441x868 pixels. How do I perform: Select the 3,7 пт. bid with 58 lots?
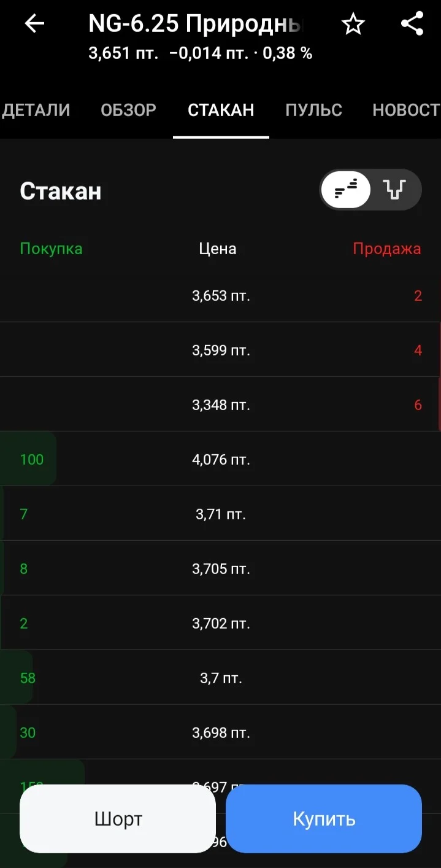(x=220, y=678)
